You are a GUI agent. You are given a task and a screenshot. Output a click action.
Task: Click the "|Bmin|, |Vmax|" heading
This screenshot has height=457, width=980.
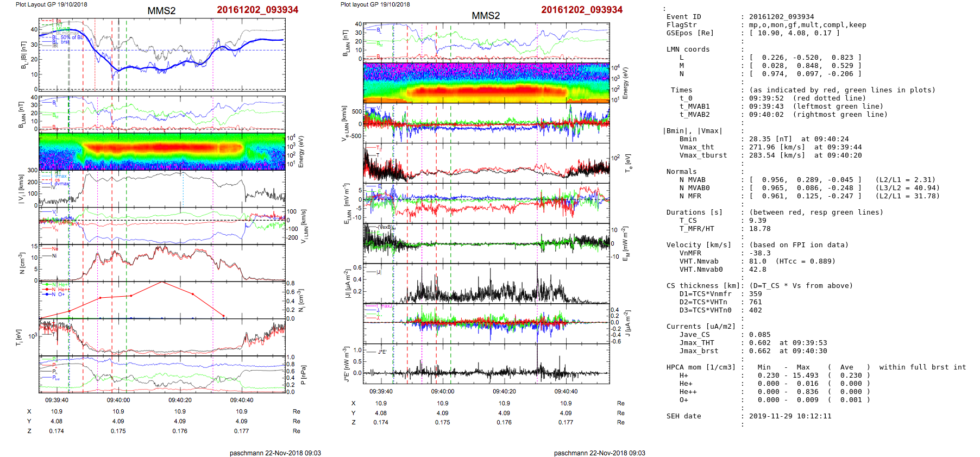click(693, 131)
